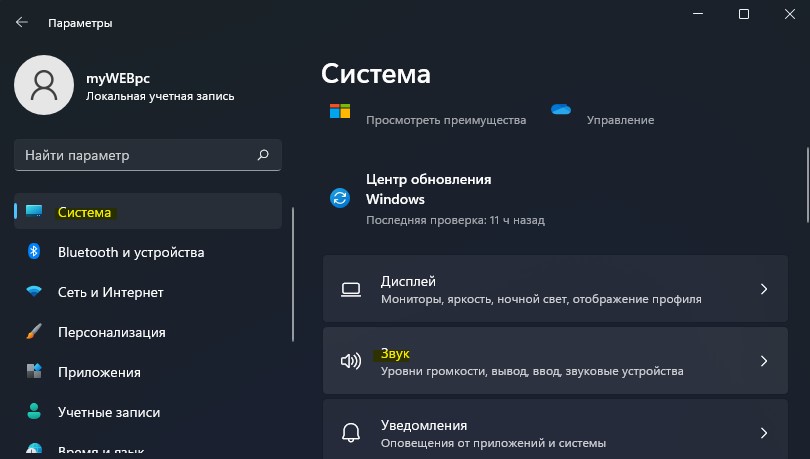Click the Звук speaker icon
Viewport: 810px width, 459px height.
coord(351,361)
